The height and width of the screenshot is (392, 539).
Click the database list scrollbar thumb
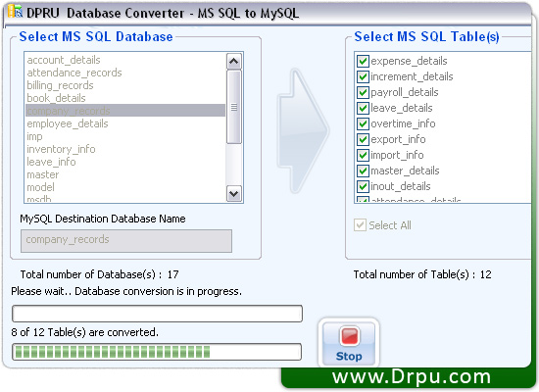click(234, 107)
